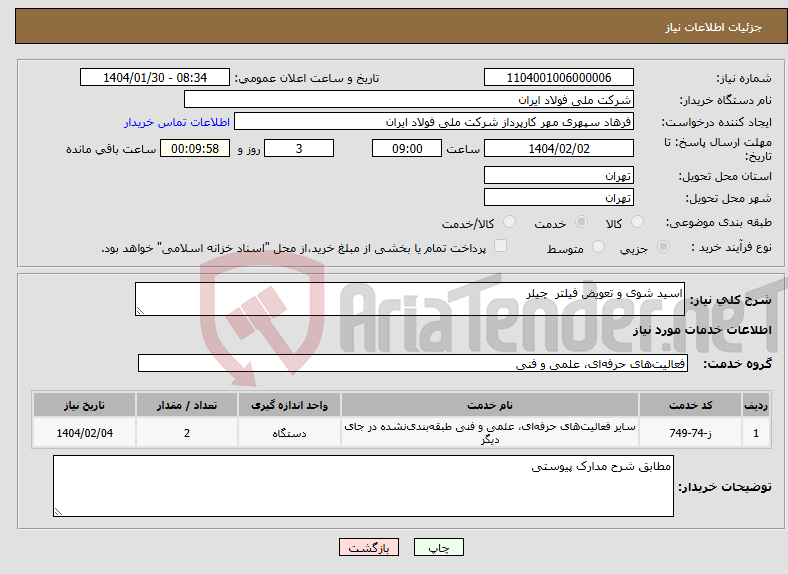Click the چاپ (print) button
The image size is (788, 574).
[x=438, y=547]
